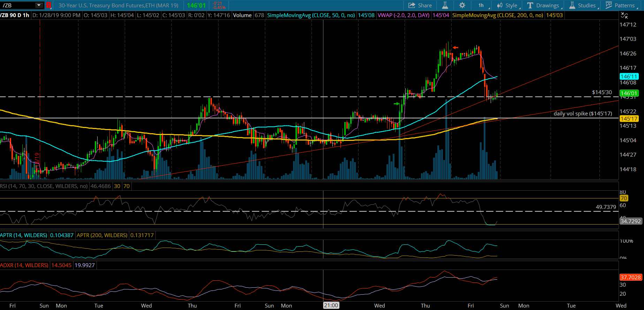The width and height of the screenshot is (644, 310).
Task: Click the R: 0'02 range readout
Action: pos(196,15)
